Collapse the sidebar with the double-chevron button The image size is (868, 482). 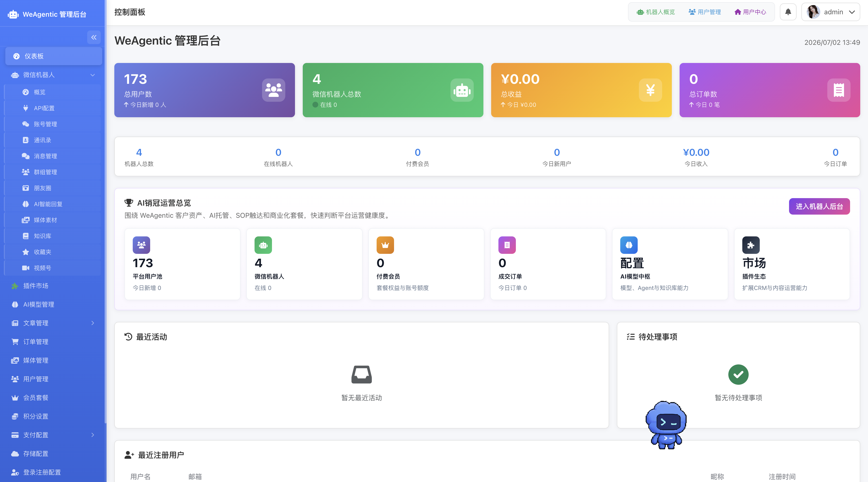tap(94, 37)
